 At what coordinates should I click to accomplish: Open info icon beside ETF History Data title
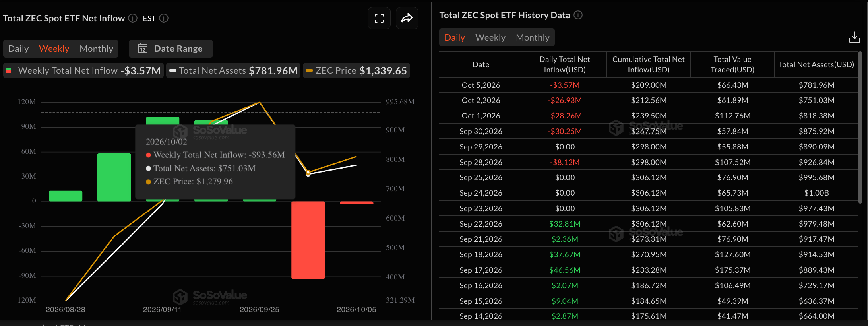click(x=578, y=15)
